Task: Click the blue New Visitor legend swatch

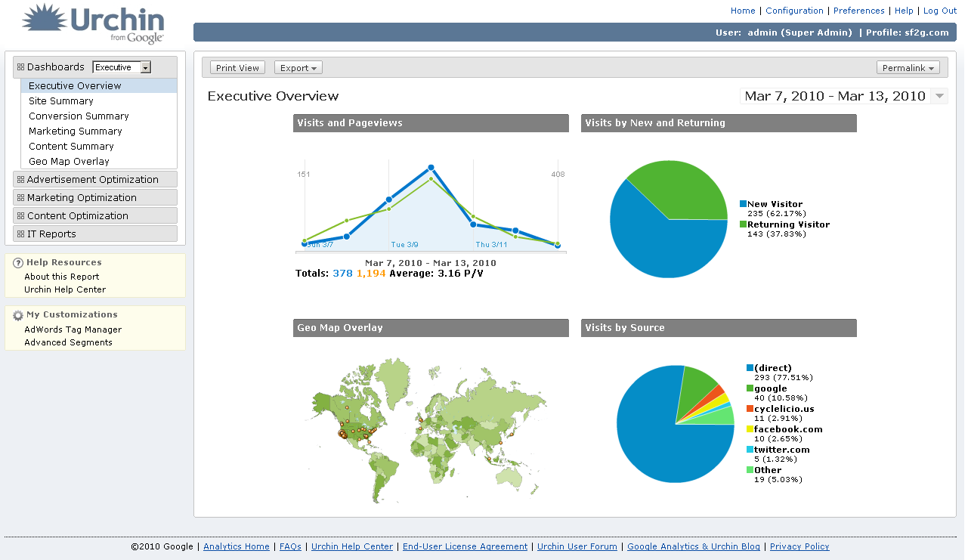Action: [x=743, y=204]
